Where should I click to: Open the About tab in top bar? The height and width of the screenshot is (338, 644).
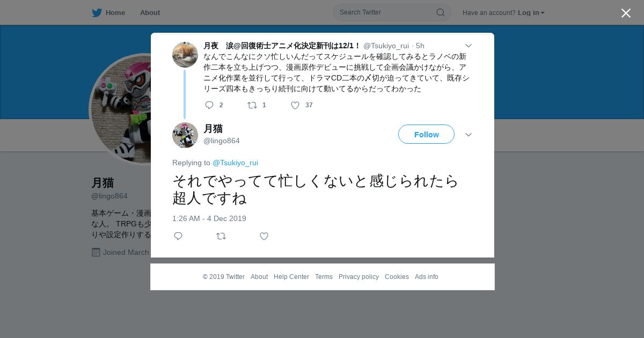point(150,12)
